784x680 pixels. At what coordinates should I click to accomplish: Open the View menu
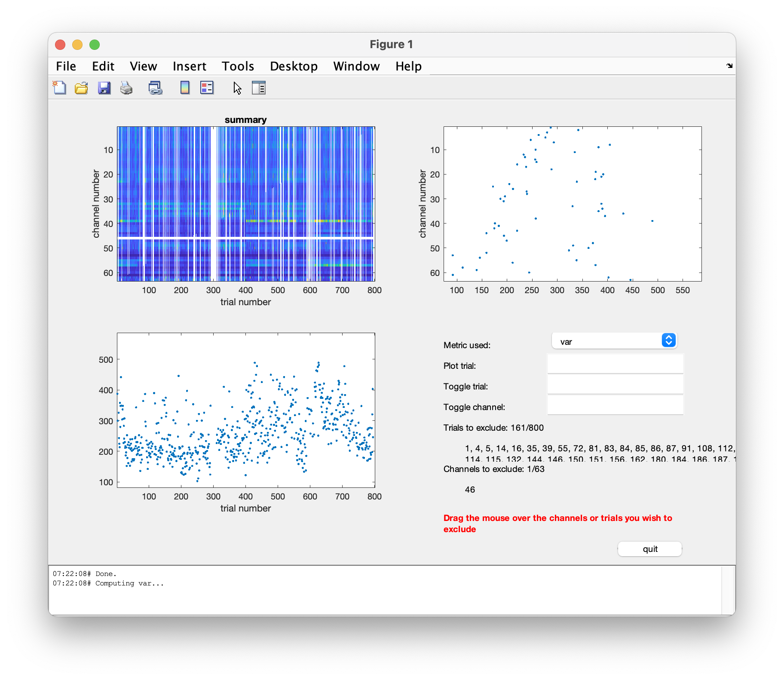(x=144, y=66)
